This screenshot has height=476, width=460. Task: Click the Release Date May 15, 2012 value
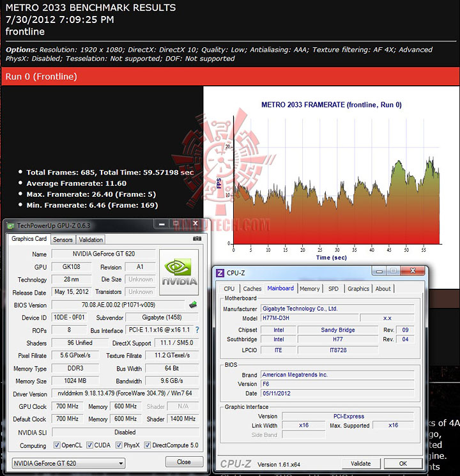tap(72, 292)
